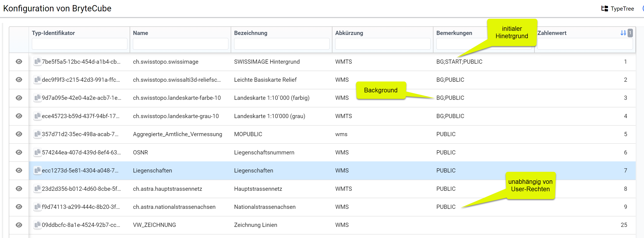644x238 pixels.
Task: Click the SWISSIMAGE Hintergrund cell
Action: pyautogui.click(x=267, y=62)
